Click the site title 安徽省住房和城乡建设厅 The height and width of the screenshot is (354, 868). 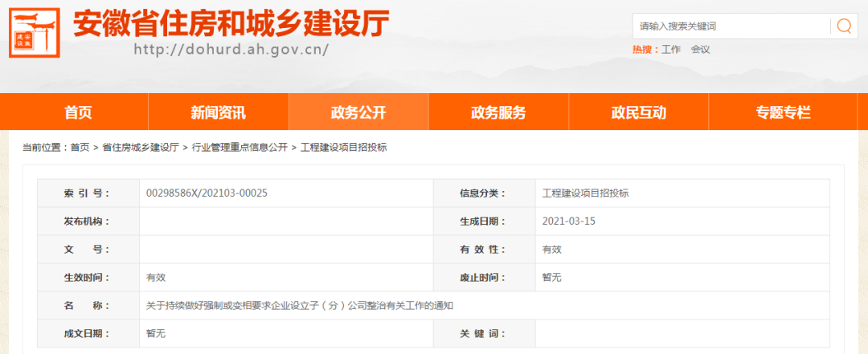pyautogui.click(x=231, y=22)
